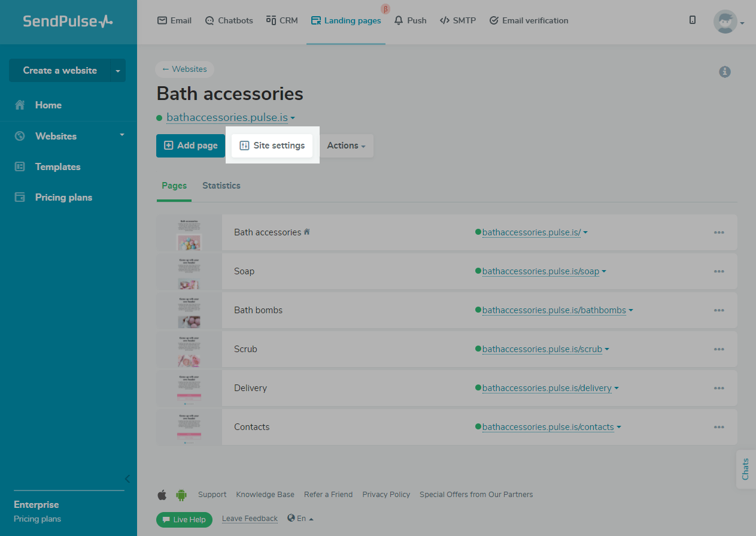Open the Scrub page thumbnail
This screenshot has width=756, height=536.
click(189, 349)
